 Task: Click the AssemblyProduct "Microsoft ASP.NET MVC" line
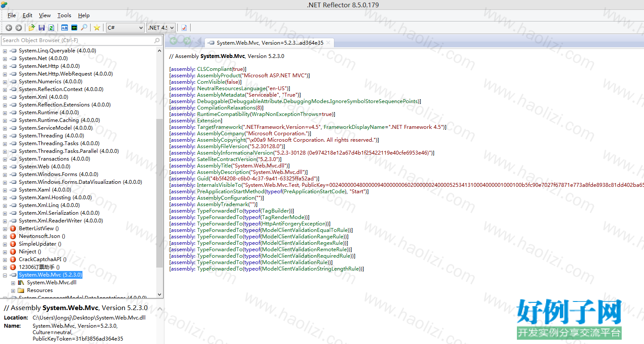(240, 76)
